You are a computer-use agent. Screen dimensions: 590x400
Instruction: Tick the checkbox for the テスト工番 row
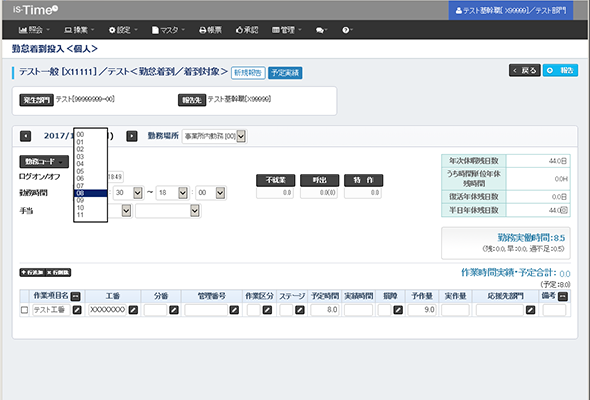pos(24,310)
